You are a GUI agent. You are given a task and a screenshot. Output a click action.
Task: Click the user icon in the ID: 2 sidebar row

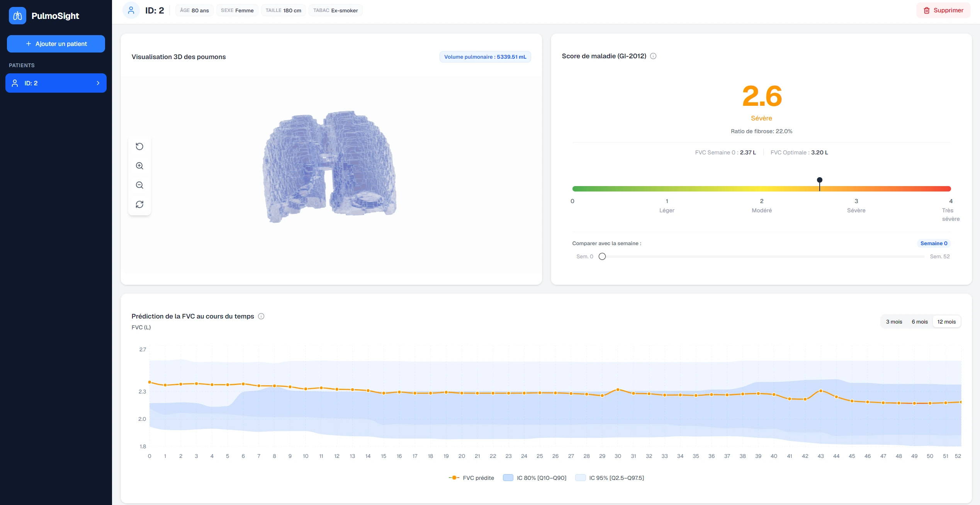[15, 83]
